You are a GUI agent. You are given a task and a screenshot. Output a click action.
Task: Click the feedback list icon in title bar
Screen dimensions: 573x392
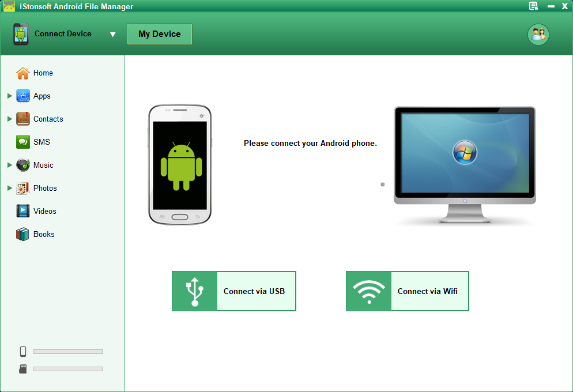(x=534, y=6)
